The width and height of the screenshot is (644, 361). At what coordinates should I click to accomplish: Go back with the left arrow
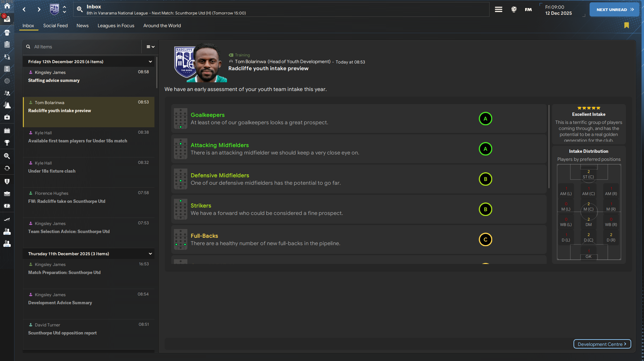pos(24,9)
